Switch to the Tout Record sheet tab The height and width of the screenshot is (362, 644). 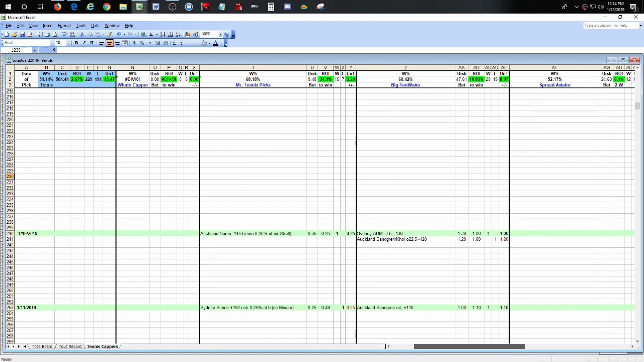[70, 346]
